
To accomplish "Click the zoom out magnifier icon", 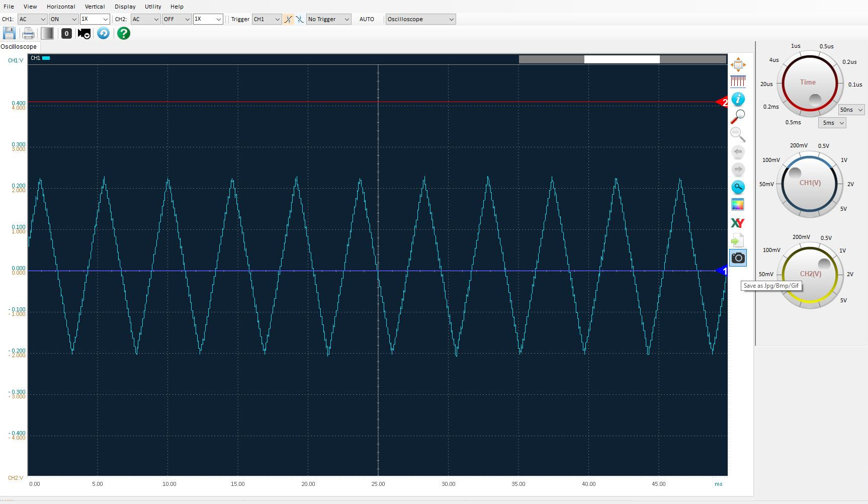I will point(738,134).
